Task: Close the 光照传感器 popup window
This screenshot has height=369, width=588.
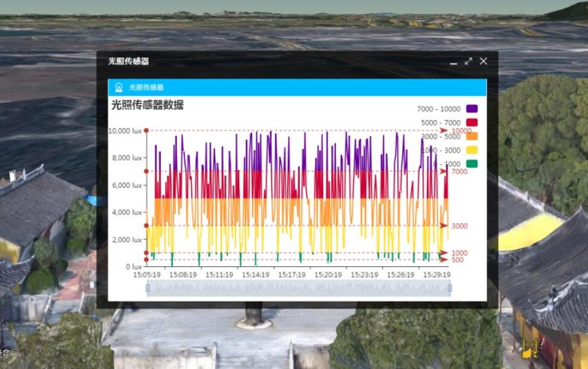Action: coord(483,61)
